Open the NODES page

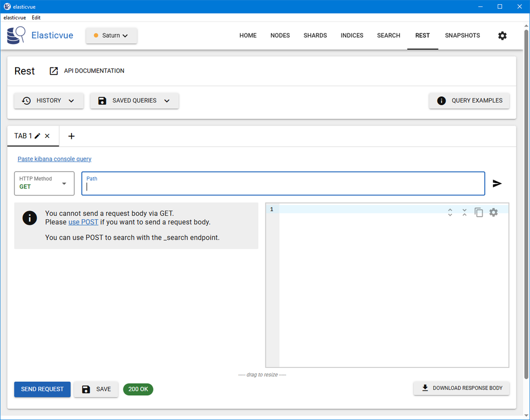point(280,36)
